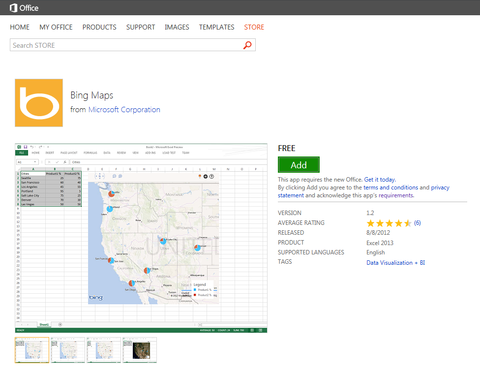This screenshot has height=373, width=480.
Task: Click the orange Bing Maps app icon
Action: [x=39, y=103]
